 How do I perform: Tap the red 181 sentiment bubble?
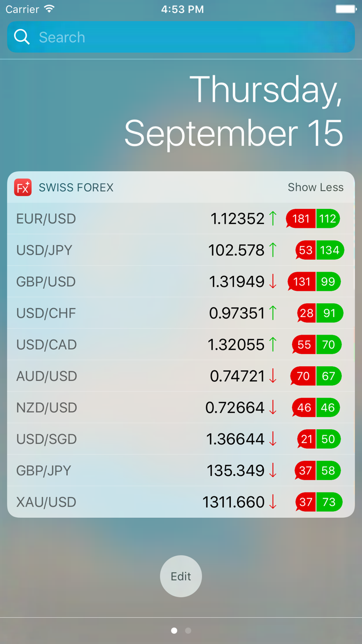[x=301, y=219]
